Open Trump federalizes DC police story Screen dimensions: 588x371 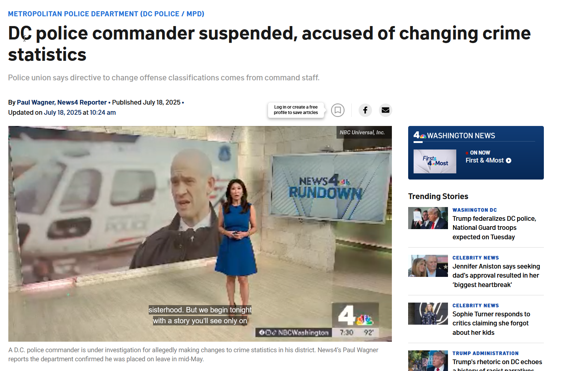click(x=494, y=228)
